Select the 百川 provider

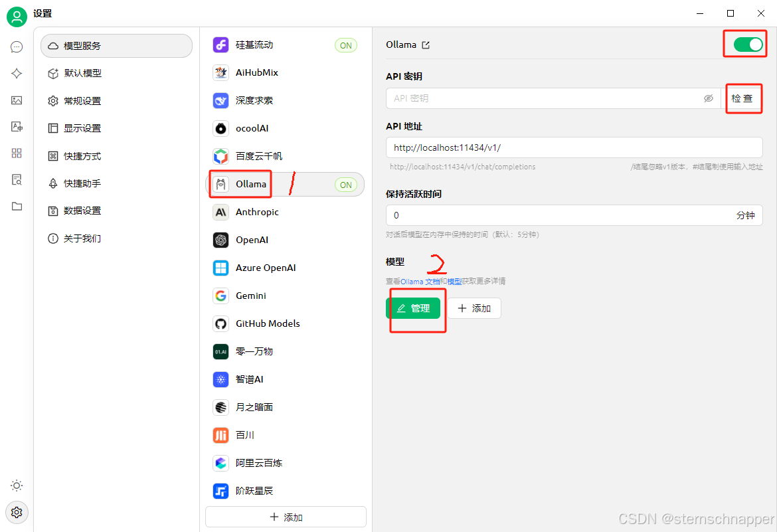click(x=285, y=435)
